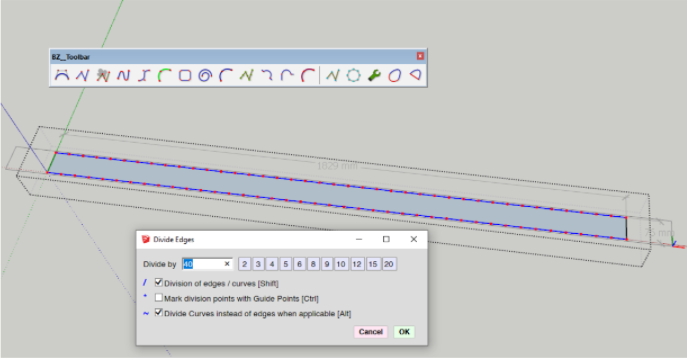Select the blue polyline tool in BZ toolbar

(x=82, y=75)
